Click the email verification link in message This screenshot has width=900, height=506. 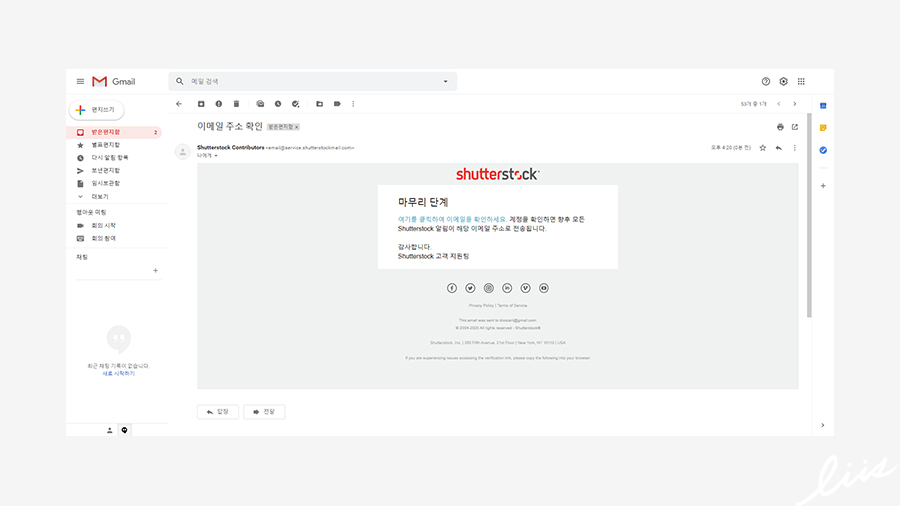tap(452, 219)
